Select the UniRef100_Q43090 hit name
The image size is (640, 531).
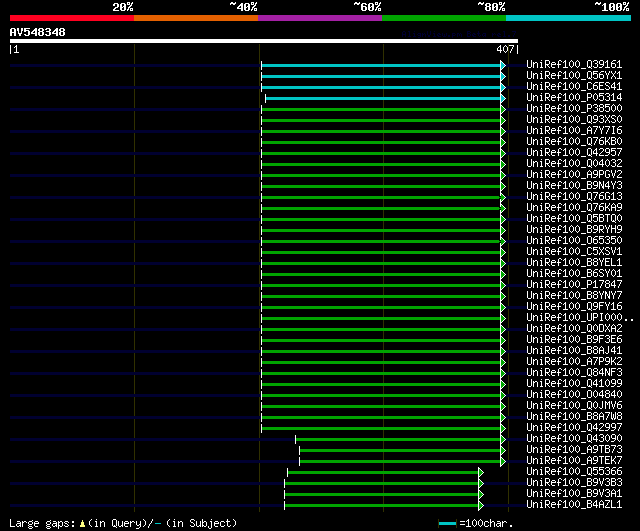574,439
